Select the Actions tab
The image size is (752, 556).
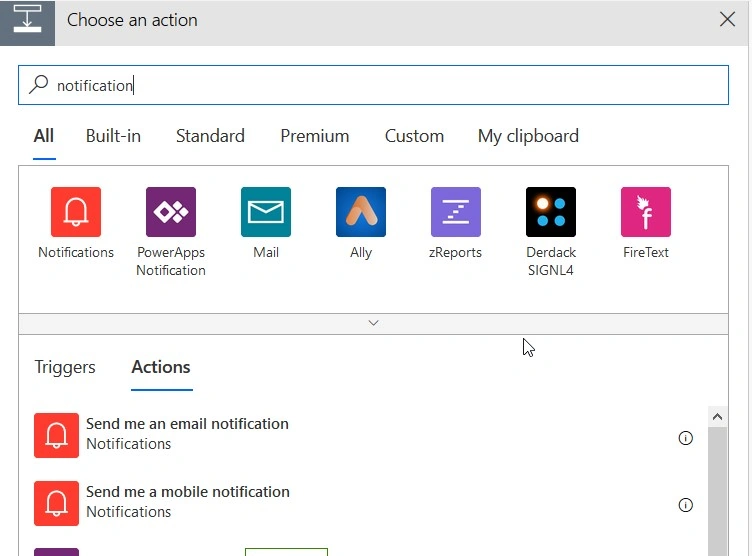tap(161, 367)
